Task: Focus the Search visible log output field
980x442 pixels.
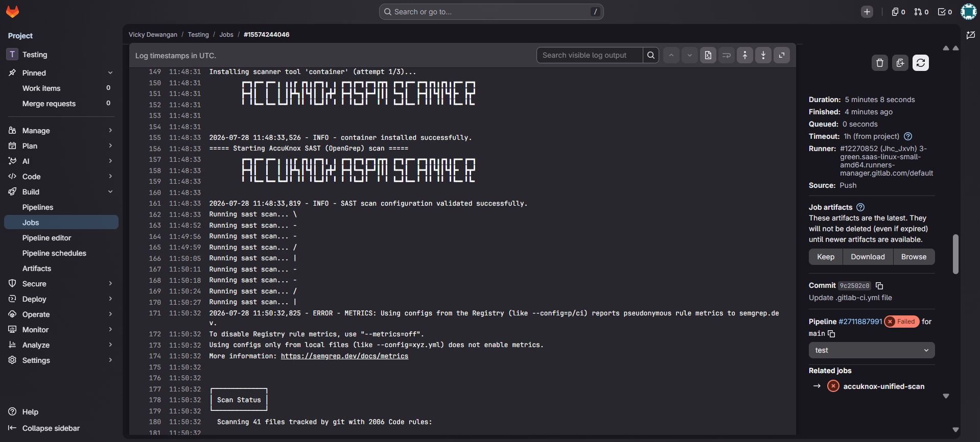Action: click(590, 55)
